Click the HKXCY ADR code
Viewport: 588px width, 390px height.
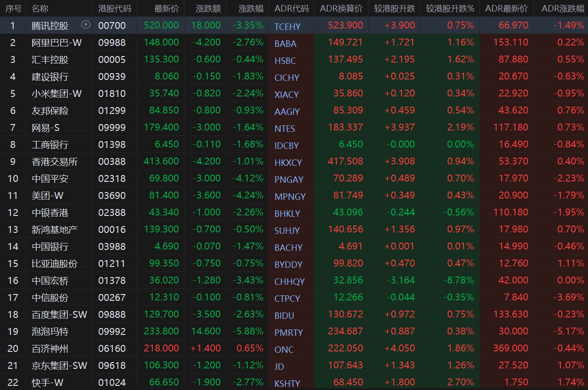coord(288,163)
